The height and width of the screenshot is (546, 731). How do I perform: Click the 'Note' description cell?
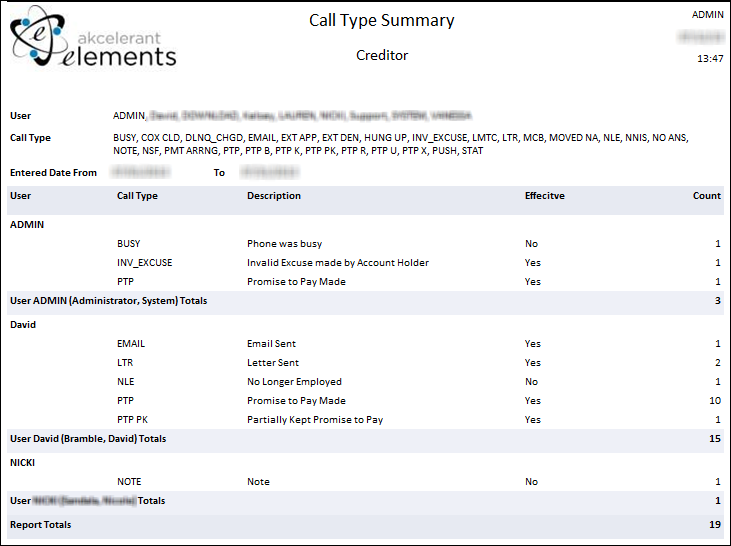(258, 482)
